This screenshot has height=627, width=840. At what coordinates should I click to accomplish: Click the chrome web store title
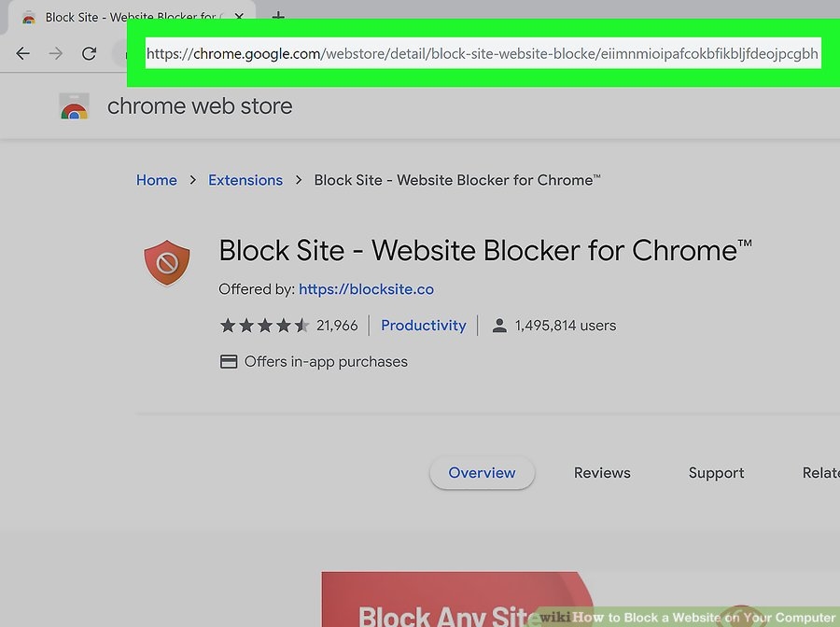click(200, 106)
